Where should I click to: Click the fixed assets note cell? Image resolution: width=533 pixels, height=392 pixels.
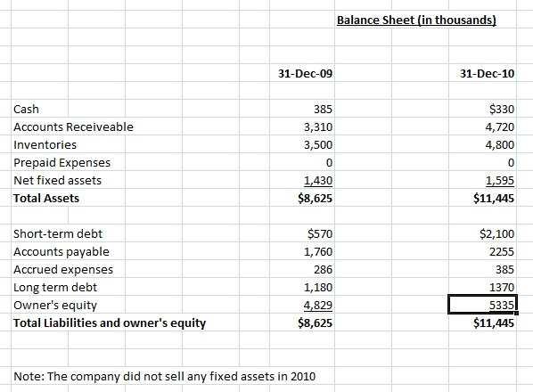tap(165, 376)
